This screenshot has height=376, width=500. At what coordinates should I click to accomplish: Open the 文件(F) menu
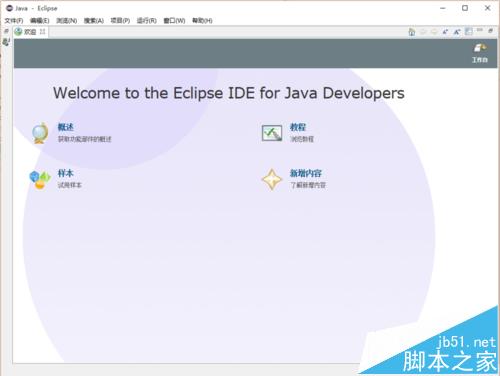14,21
